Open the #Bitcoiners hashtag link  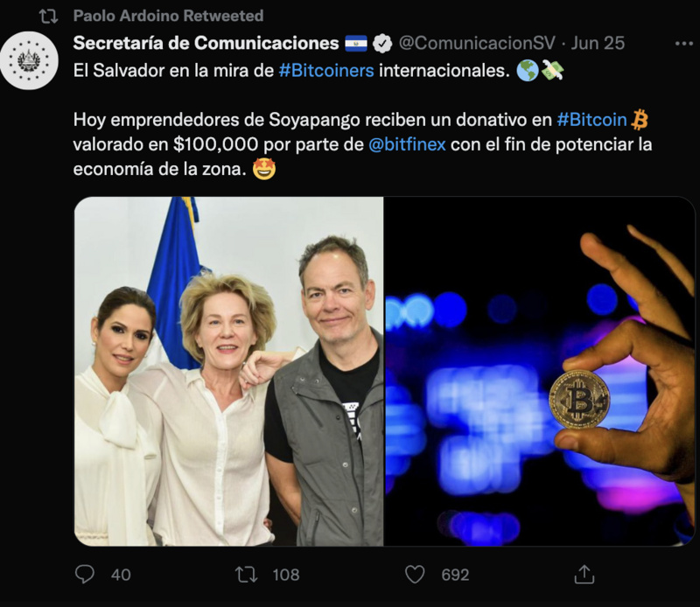pos(326,71)
